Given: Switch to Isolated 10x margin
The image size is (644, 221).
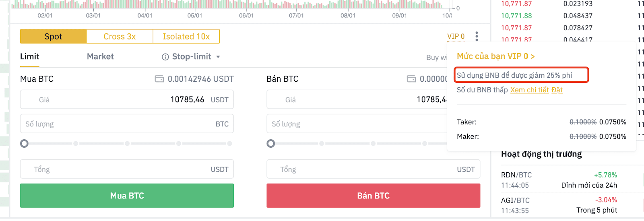Looking at the screenshot, I should tap(186, 36).
